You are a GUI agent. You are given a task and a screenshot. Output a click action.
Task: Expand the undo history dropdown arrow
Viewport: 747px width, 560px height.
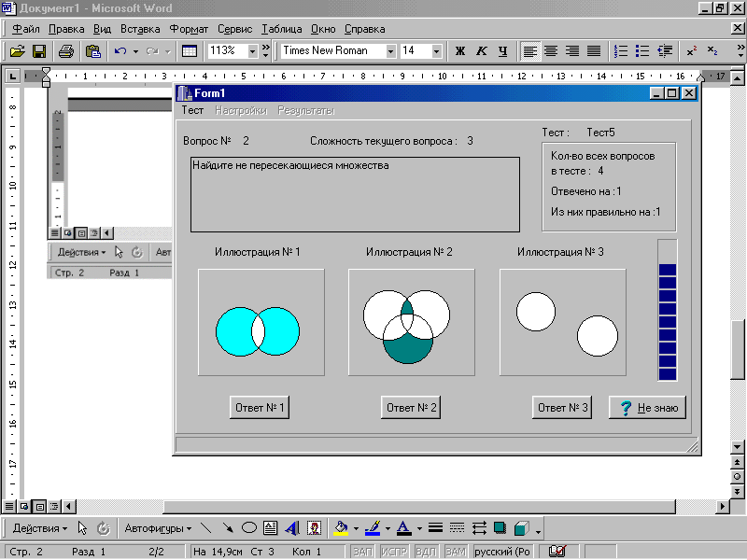[135, 51]
